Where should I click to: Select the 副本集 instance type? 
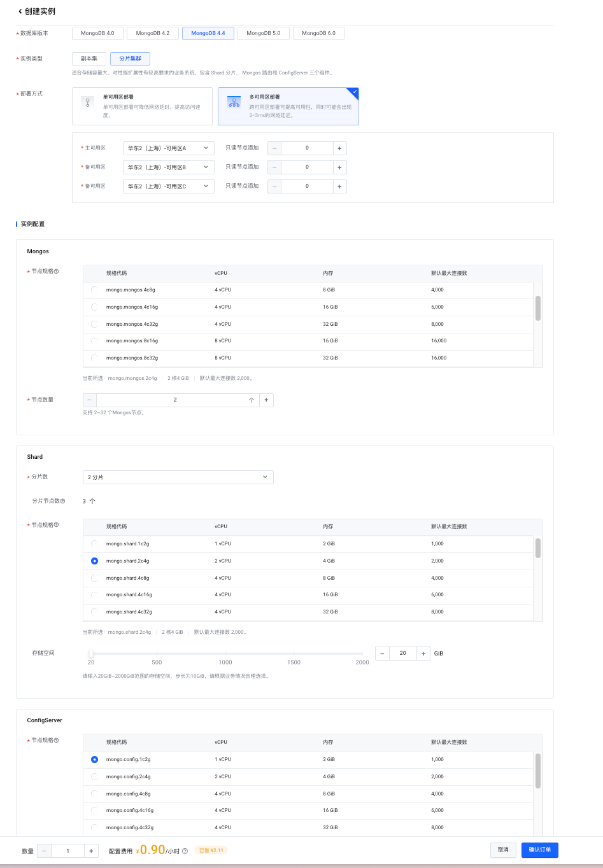(x=88, y=58)
